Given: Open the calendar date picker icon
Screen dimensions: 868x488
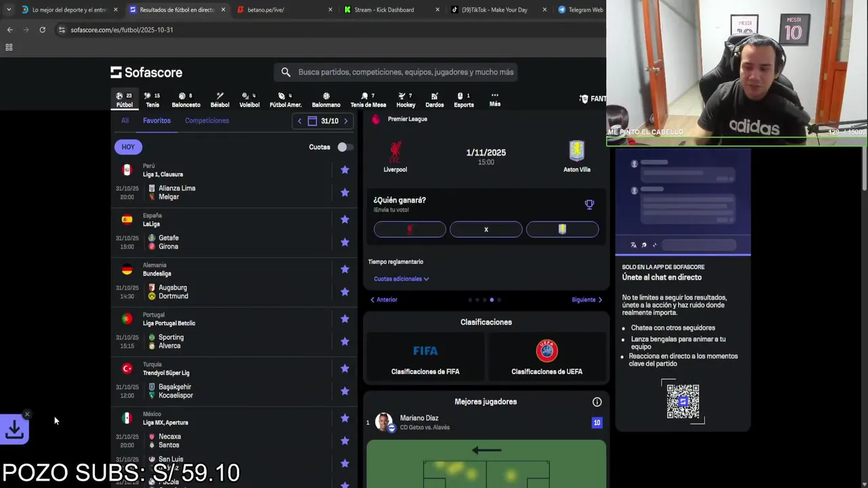Looking at the screenshot, I should click(312, 121).
